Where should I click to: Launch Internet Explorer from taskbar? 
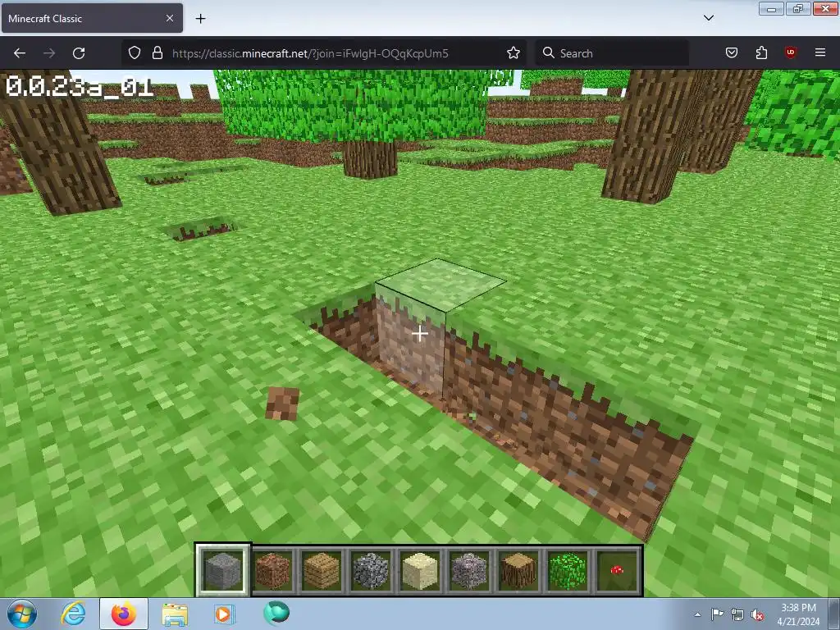[73, 614]
